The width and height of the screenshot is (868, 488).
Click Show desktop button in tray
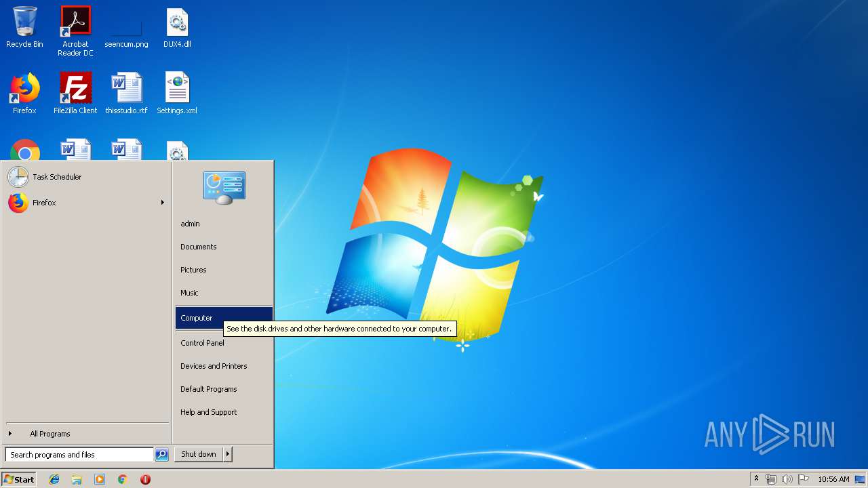pyautogui.click(x=860, y=479)
